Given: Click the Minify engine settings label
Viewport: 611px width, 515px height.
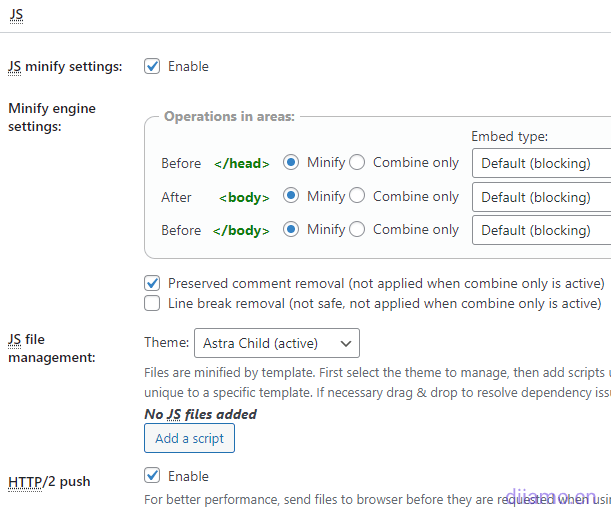Looking at the screenshot, I should click(x=52, y=117).
